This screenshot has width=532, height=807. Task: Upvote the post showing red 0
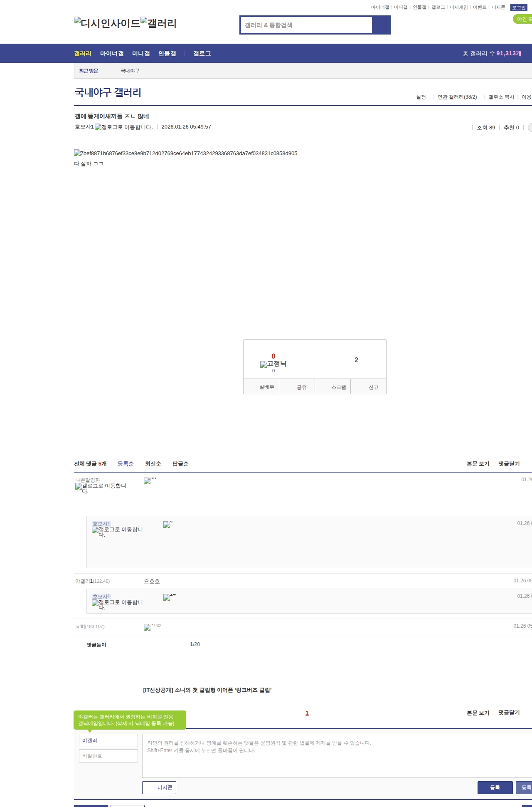[273, 356]
